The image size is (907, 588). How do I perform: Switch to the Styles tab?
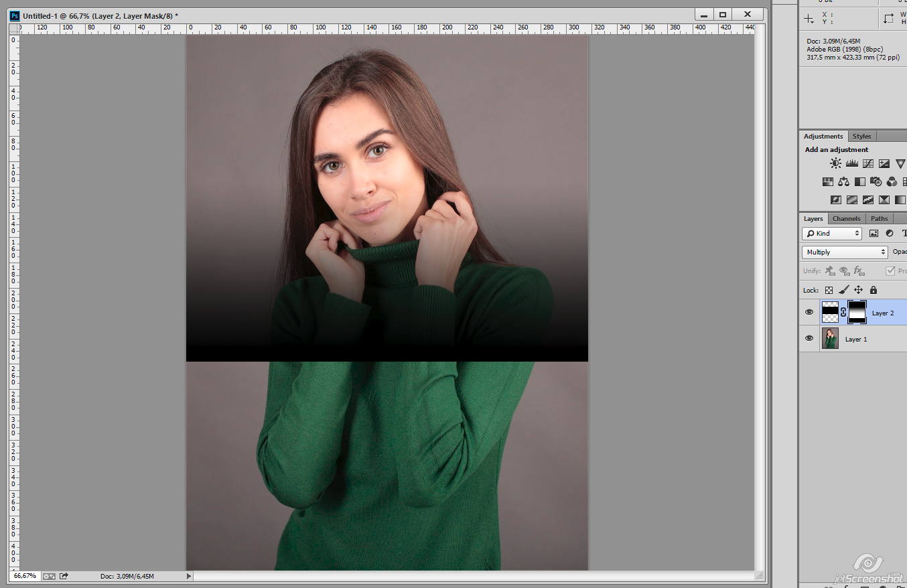[861, 136]
